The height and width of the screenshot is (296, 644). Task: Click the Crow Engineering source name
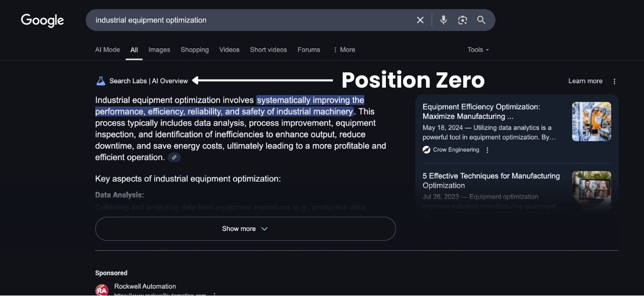click(x=456, y=150)
